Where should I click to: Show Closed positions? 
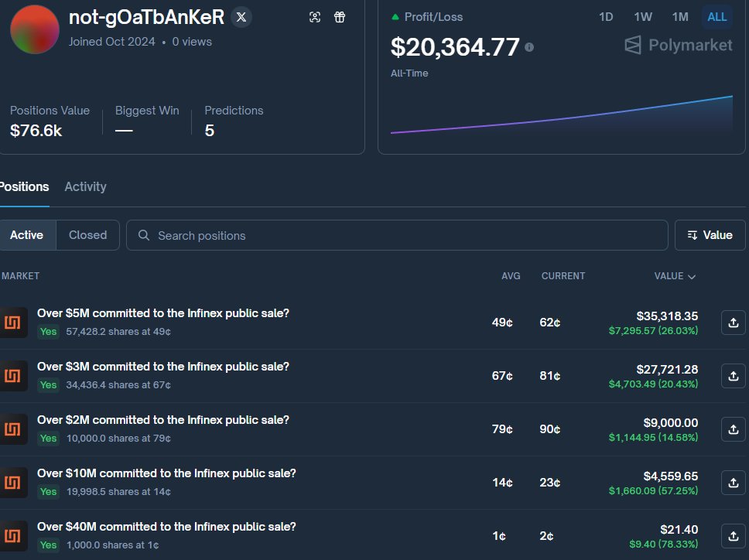88,235
